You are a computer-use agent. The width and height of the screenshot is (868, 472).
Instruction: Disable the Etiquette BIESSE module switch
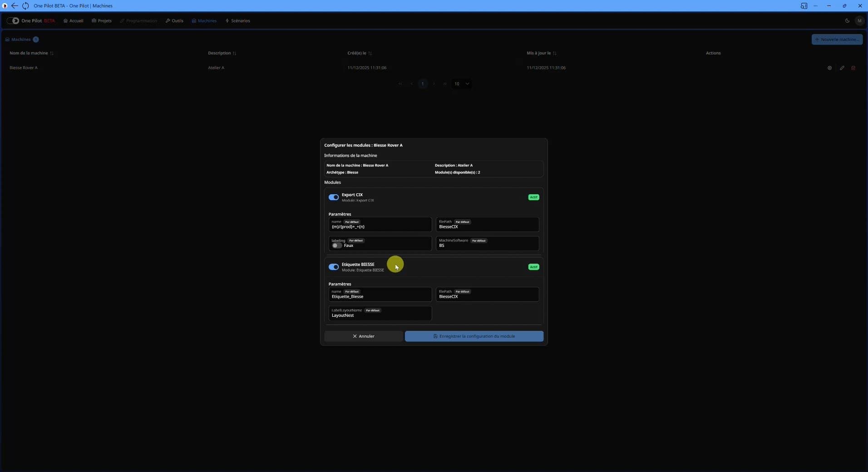(x=334, y=267)
